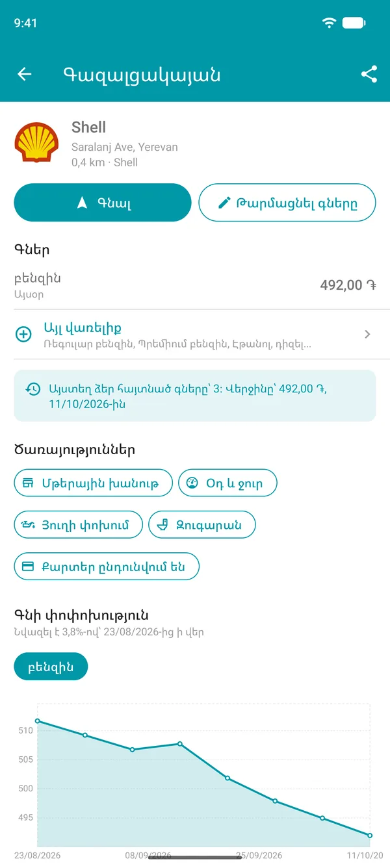Tap the share icon in header

(x=369, y=74)
